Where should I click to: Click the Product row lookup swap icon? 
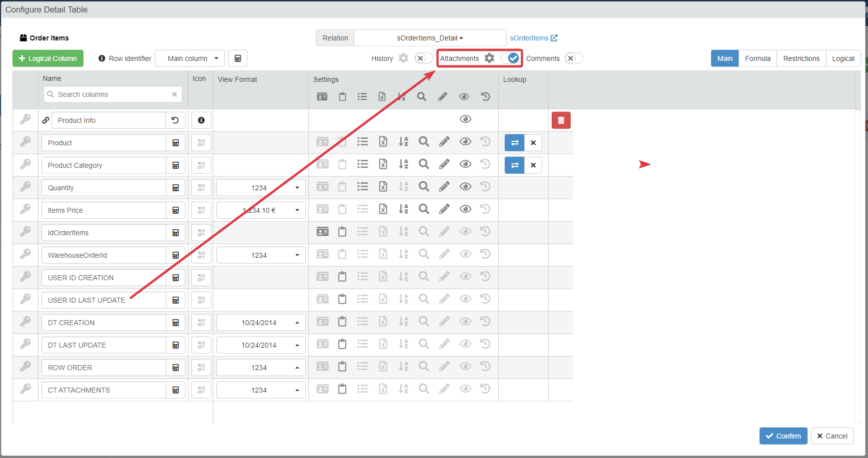[x=514, y=143]
